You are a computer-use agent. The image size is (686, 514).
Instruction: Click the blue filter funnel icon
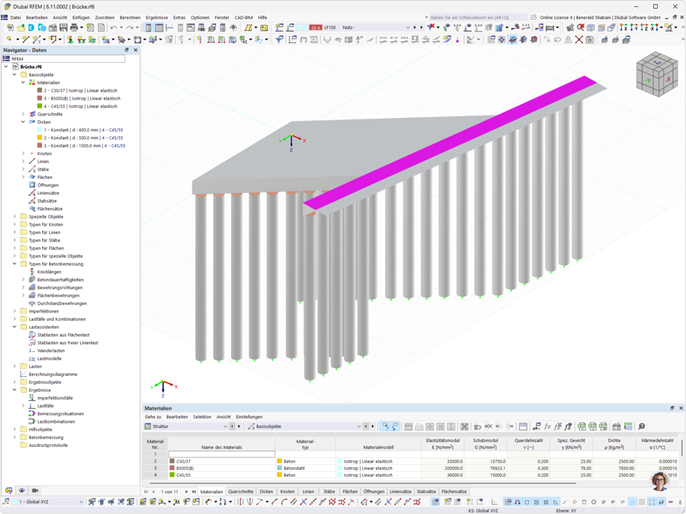tap(279, 40)
